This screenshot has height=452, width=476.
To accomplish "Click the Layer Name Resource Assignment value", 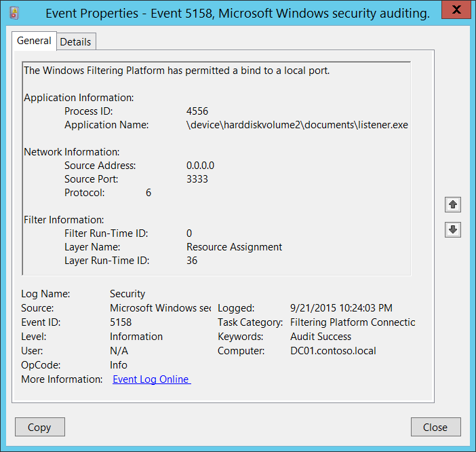I will point(234,247).
